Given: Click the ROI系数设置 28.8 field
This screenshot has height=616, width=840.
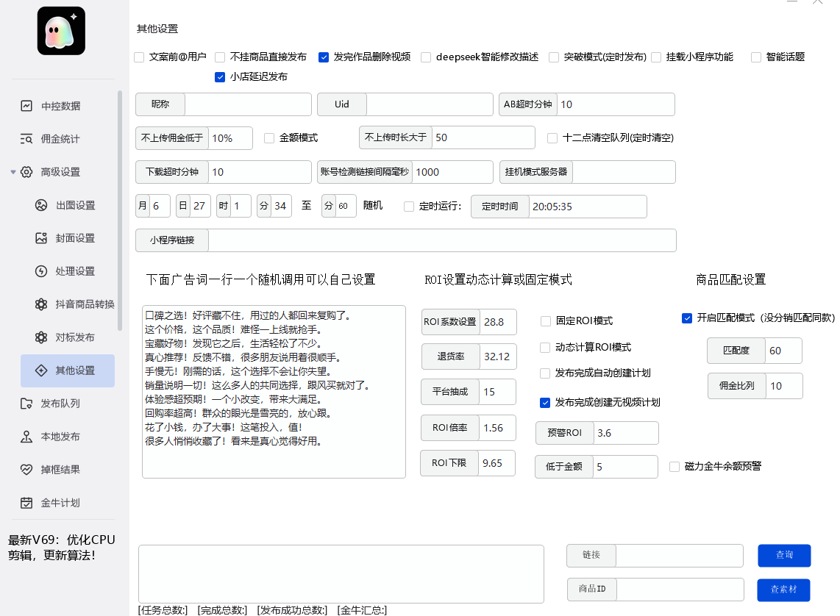Looking at the screenshot, I should tap(498, 322).
